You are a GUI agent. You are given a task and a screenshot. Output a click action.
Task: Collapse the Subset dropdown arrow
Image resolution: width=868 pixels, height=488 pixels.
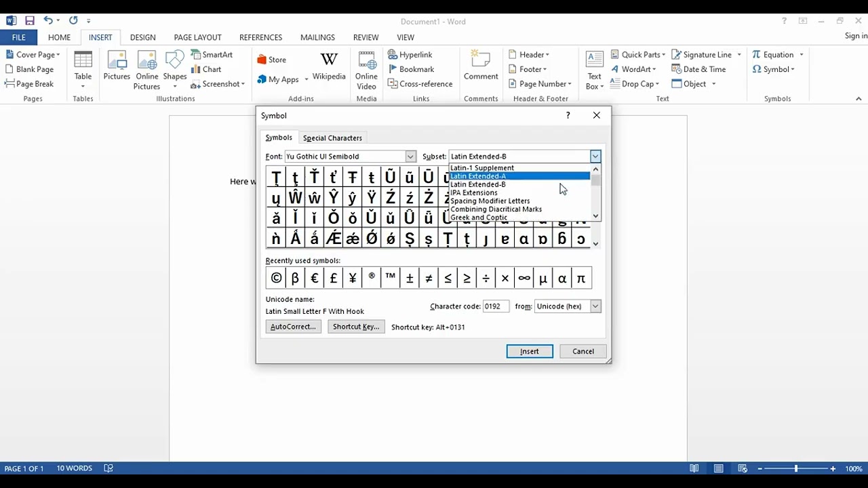(x=595, y=157)
